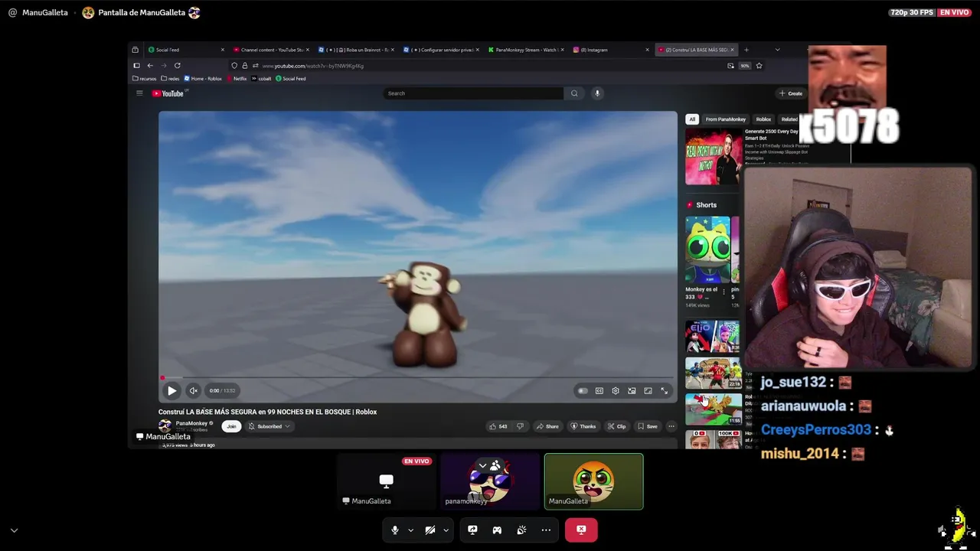The width and height of the screenshot is (980, 551).
Task: Select the Related filter chip
Action: click(789, 119)
